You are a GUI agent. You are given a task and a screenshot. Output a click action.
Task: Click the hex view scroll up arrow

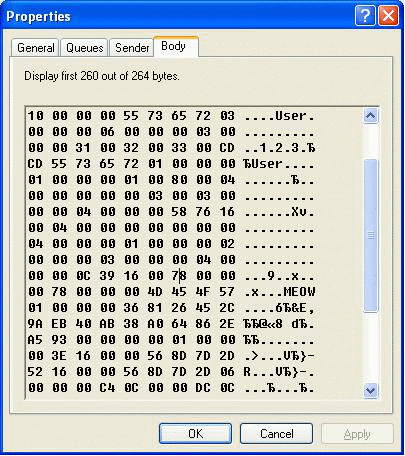click(x=371, y=116)
